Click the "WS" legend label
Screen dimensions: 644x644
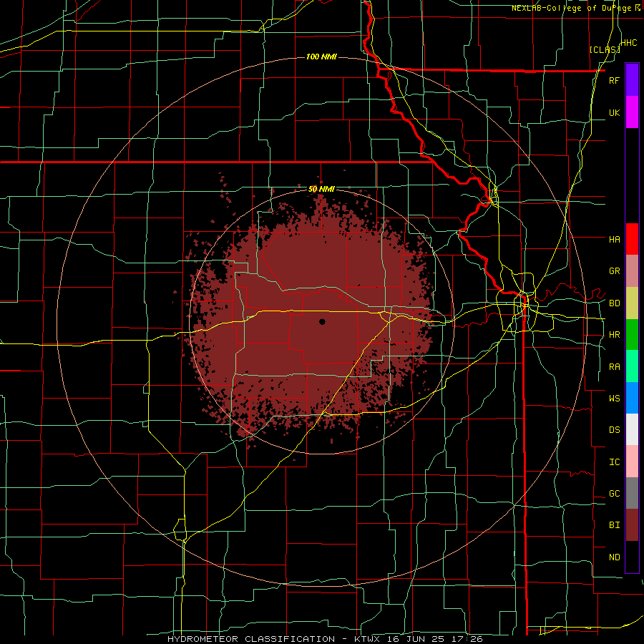pyautogui.click(x=614, y=398)
